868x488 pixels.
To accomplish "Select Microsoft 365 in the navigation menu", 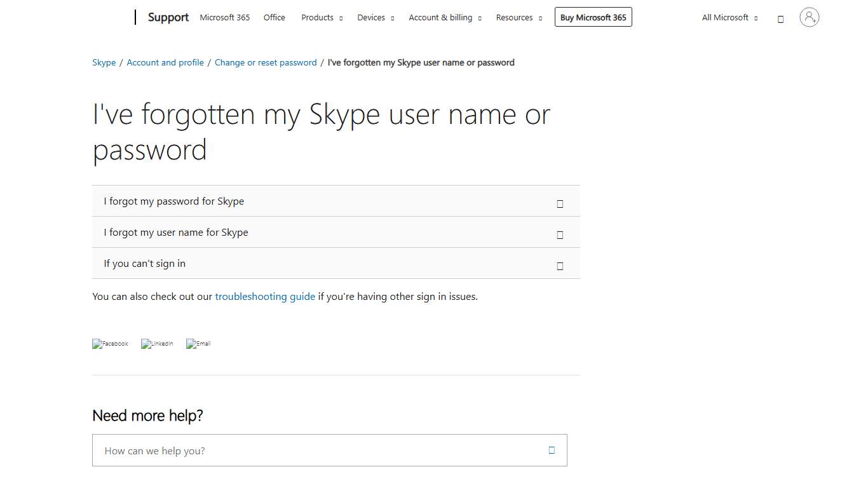I will coord(224,17).
